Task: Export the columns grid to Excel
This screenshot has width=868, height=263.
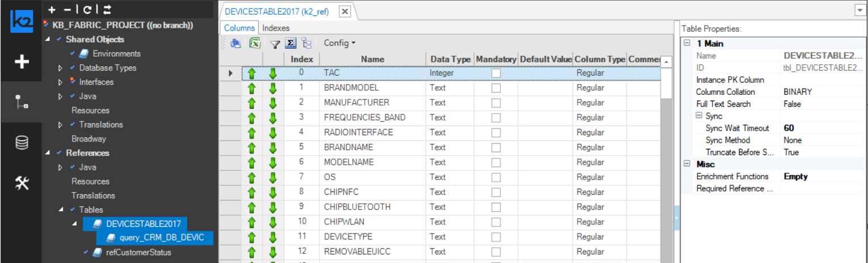Action: (255, 43)
